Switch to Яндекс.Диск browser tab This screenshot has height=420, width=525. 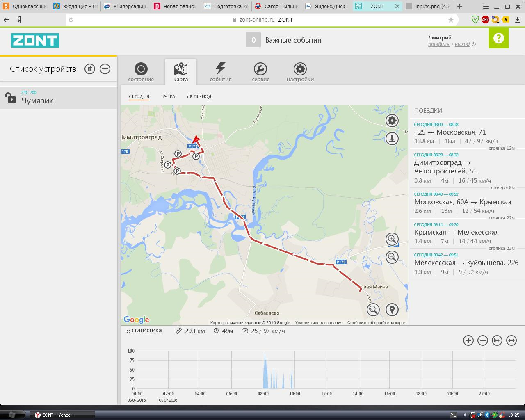click(x=327, y=7)
